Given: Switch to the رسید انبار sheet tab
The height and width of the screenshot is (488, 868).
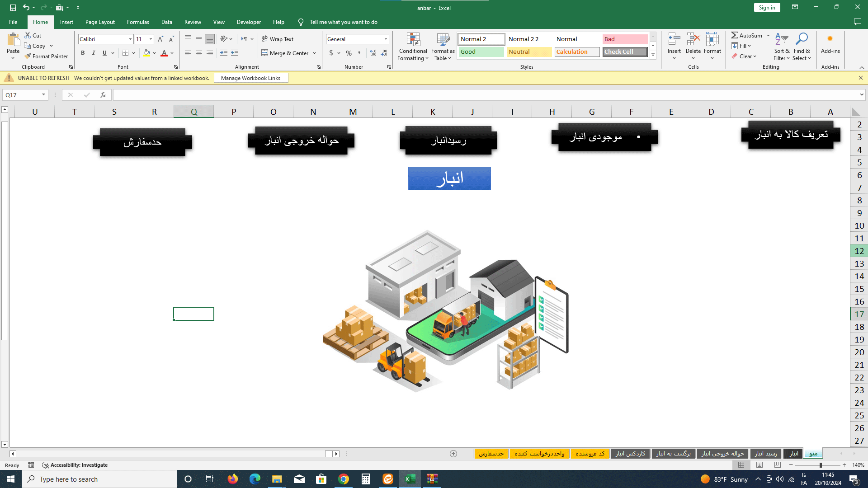Looking at the screenshot, I should [765, 454].
